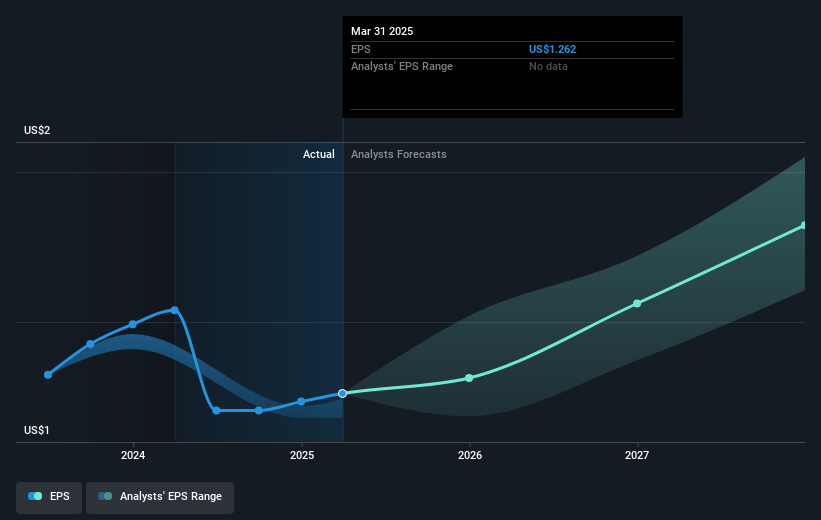Select the Mar 31 2025 EPS data point
821x520 pixels.
[x=342, y=393]
